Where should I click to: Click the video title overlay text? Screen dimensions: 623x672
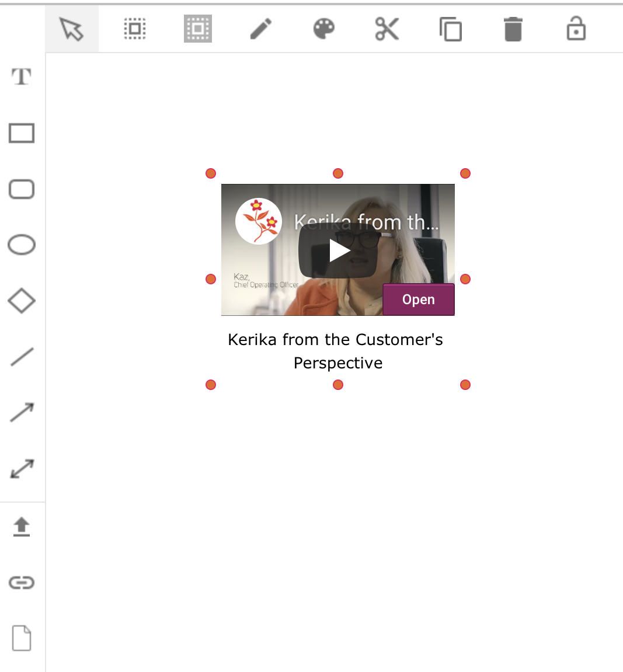point(366,222)
